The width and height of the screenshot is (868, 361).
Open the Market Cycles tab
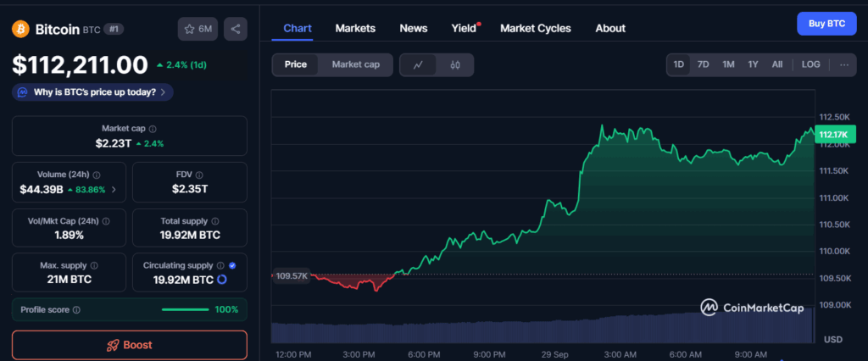[x=535, y=28]
